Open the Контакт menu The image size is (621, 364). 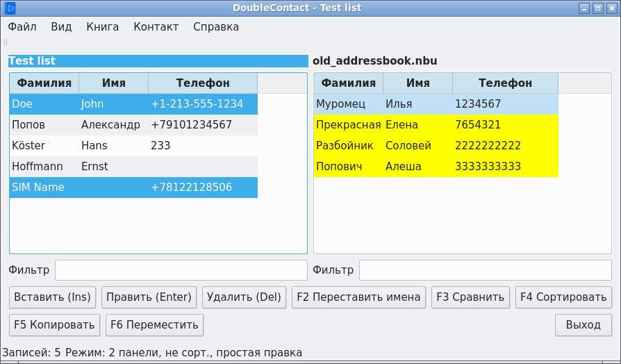(156, 27)
